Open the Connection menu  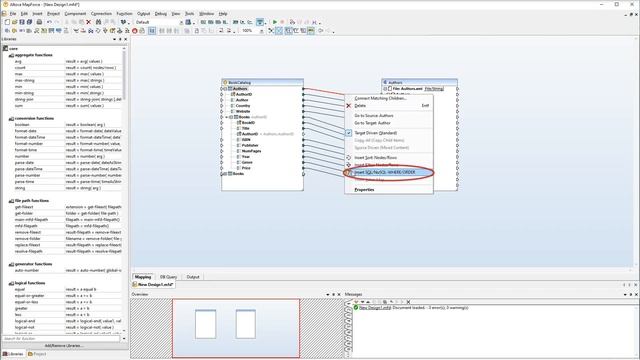pyautogui.click(x=101, y=13)
